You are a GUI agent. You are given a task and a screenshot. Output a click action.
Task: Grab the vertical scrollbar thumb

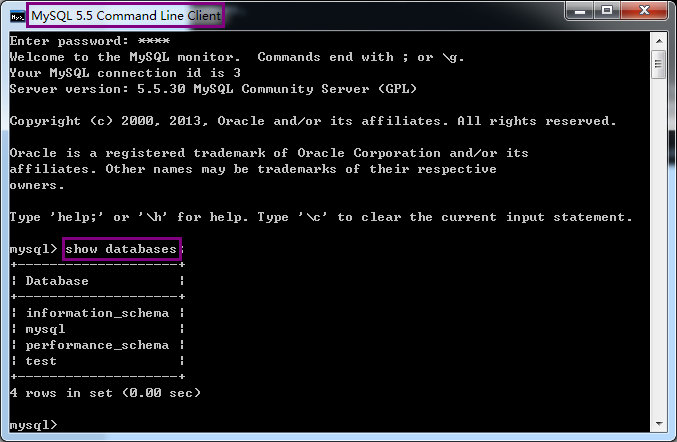[659, 64]
